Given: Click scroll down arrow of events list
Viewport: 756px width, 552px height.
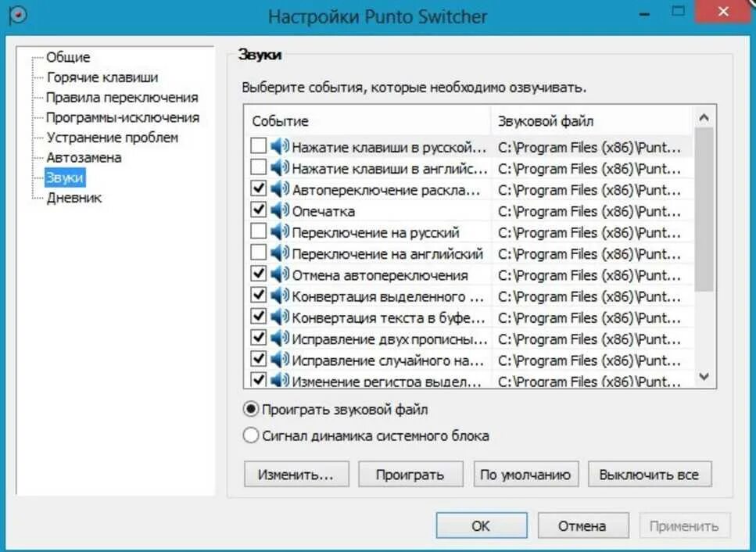Looking at the screenshot, I should click(704, 377).
